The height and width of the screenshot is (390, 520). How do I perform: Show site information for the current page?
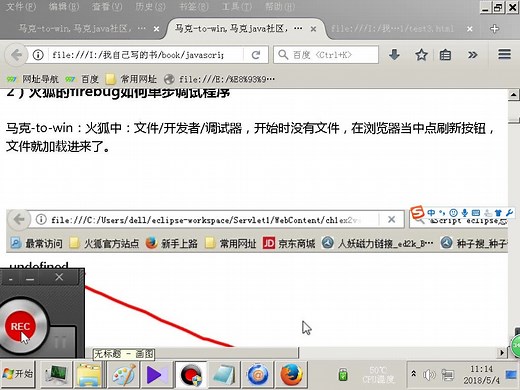[38, 55]
